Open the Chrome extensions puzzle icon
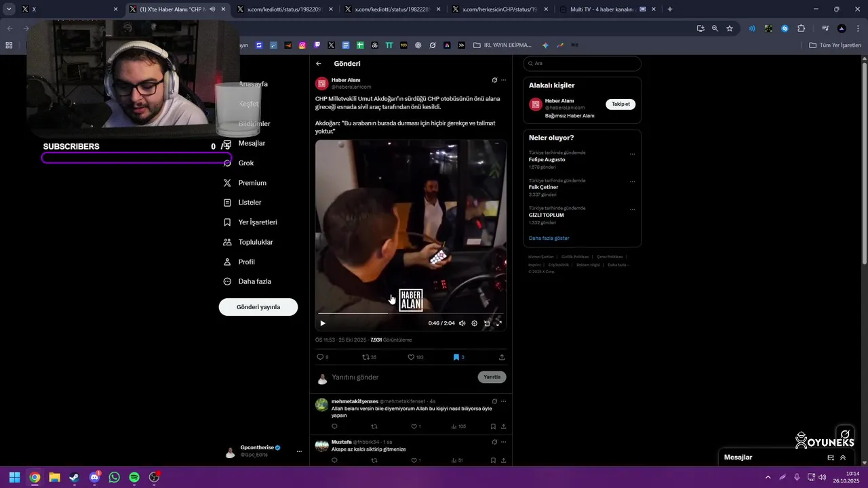868x488 pixels. coord(802,28)
